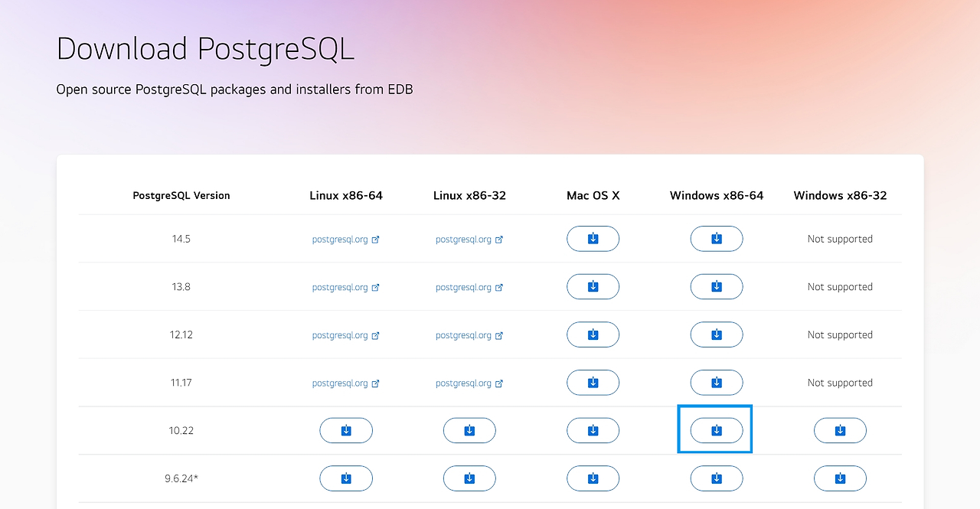Select version cell 9.6.24*
The image size is (980, 509).
point(181,478)
